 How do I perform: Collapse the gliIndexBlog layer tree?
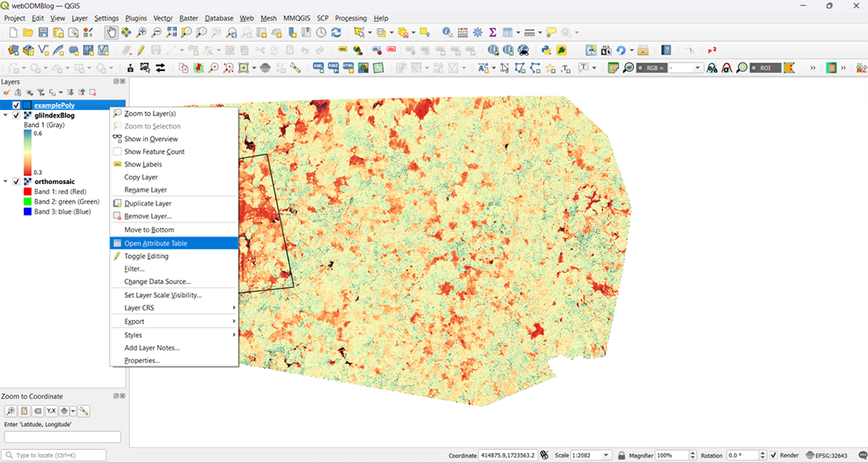click(x=6, y=116)
